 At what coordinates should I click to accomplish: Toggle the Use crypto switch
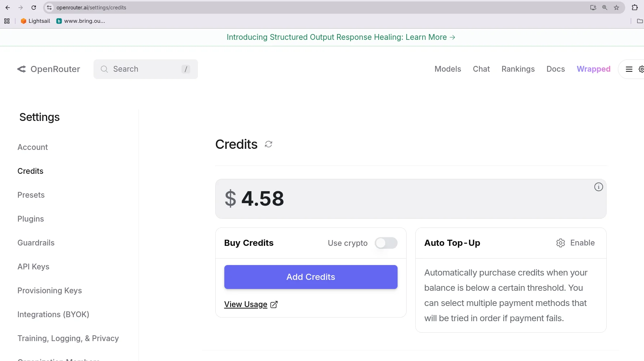[x=386, y=243]
